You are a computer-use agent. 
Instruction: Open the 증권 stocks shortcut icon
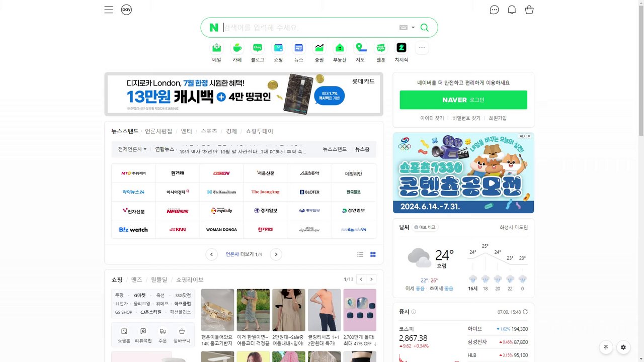[x=319, y=48]
